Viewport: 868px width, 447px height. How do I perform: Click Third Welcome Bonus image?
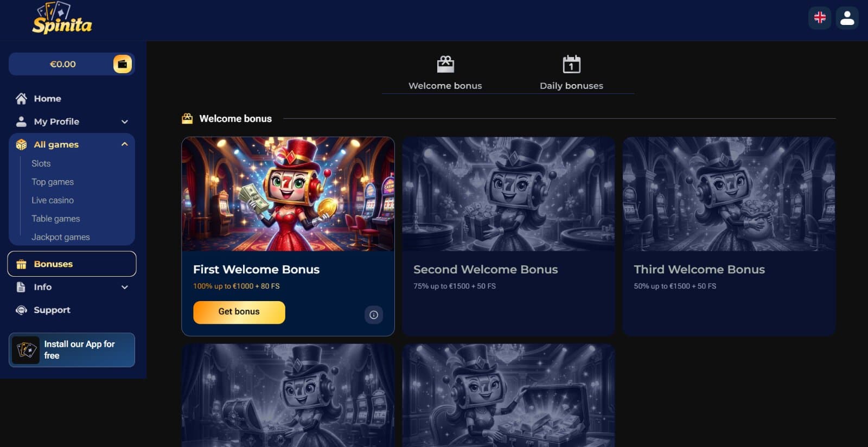point(729,194)
